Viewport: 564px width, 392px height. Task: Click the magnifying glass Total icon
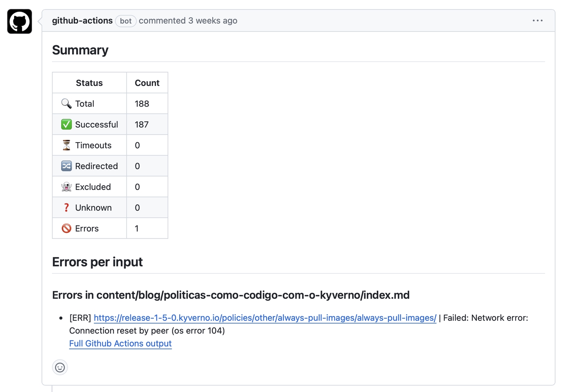tap(66, 104)
